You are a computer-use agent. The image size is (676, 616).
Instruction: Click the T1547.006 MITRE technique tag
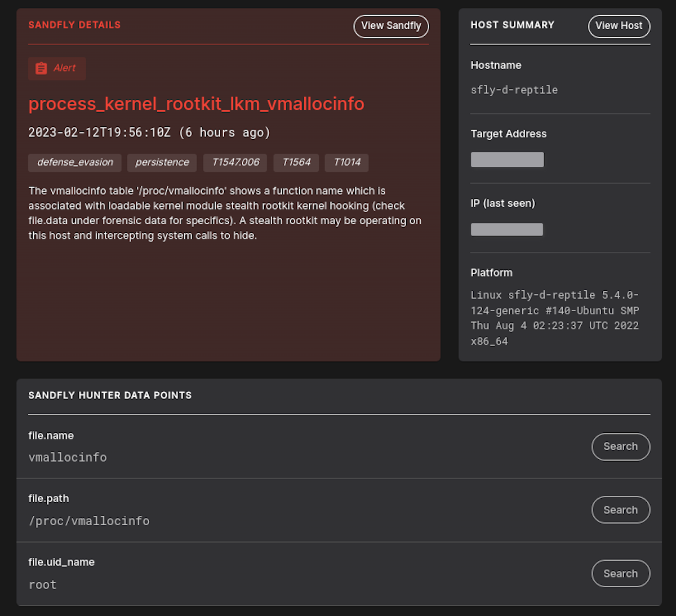click(235, 162)
